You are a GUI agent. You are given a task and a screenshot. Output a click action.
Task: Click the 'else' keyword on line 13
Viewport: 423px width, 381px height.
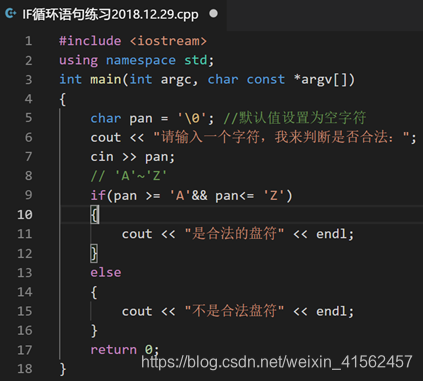tap(106, 272)
